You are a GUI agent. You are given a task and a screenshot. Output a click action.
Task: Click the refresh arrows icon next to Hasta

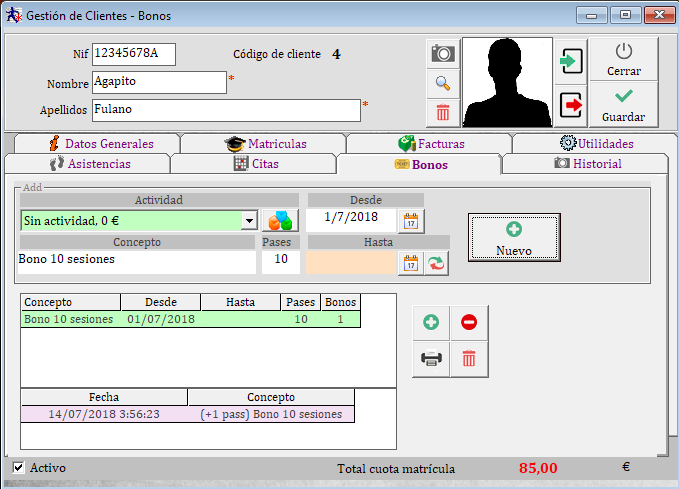click(436, 263)
